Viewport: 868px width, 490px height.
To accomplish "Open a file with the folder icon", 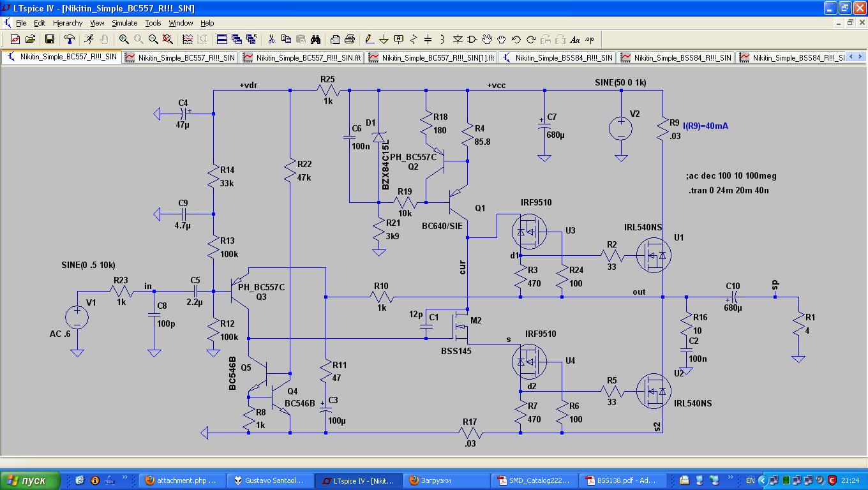I will pos(30,40).
